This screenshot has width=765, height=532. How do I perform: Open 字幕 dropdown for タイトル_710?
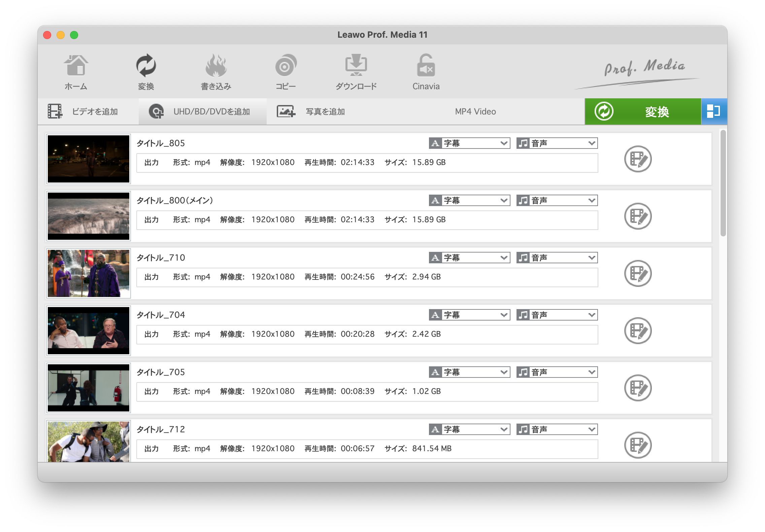tap(469, 258)
